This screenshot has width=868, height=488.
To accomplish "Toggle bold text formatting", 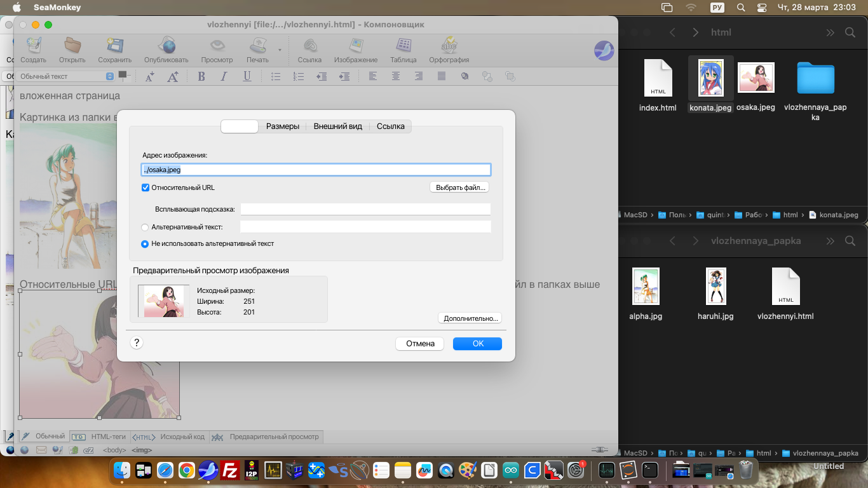I will (201, 76).
